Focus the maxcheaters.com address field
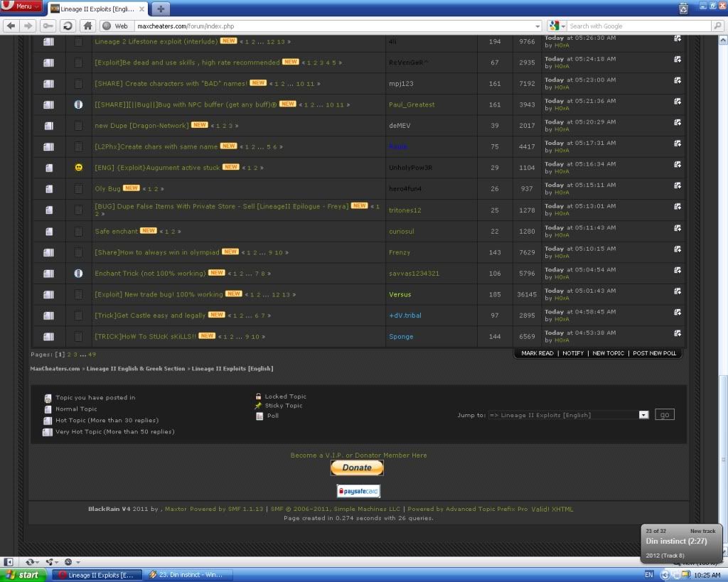This screenshot has height=582, width=728. pyautogui.click(x=334, y=26)
